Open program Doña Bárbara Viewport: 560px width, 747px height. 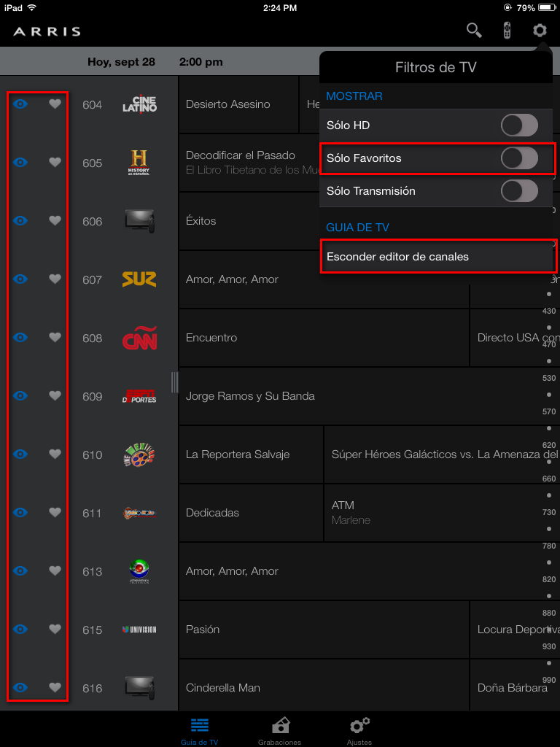[516, 688]
